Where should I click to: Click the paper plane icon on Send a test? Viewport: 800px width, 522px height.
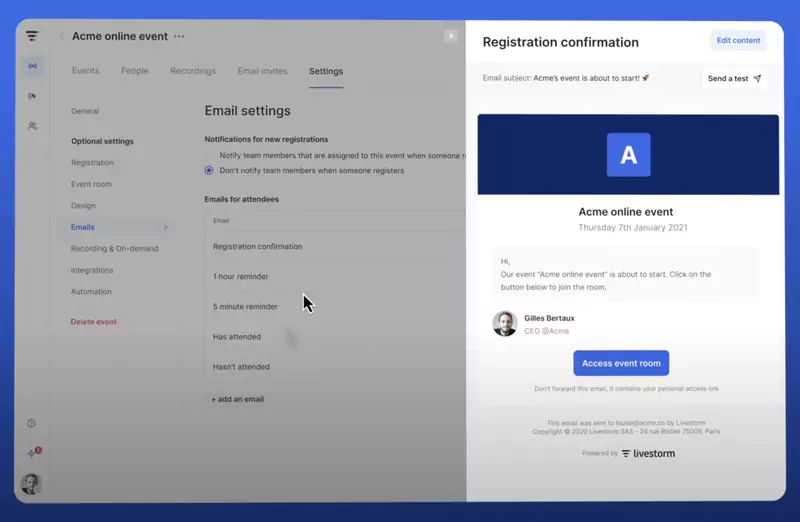click(x=757, y=78)
